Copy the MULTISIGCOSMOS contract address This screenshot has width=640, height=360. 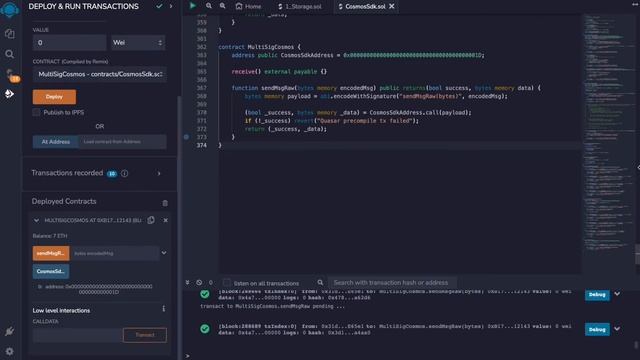[151, 220]
